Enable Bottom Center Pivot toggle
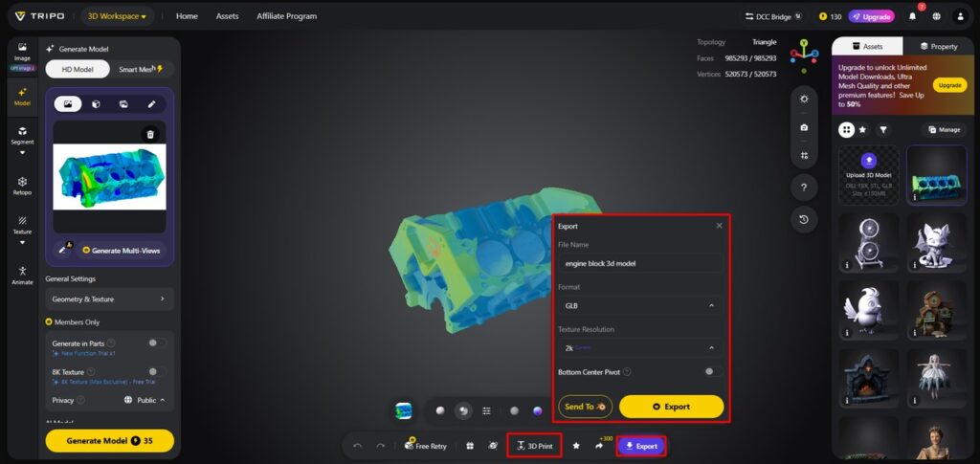 pyautogui.click(x=712, y=371)
